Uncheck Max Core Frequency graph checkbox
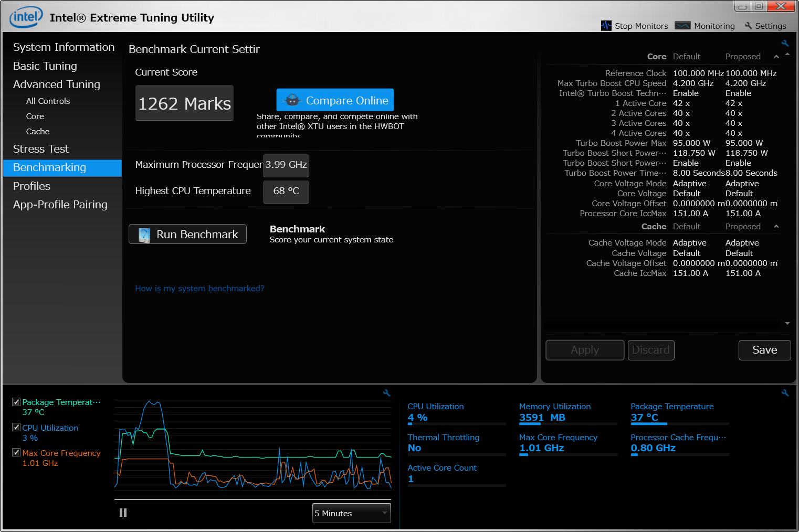This screenshot has width=799, height=532. point(16,453)
